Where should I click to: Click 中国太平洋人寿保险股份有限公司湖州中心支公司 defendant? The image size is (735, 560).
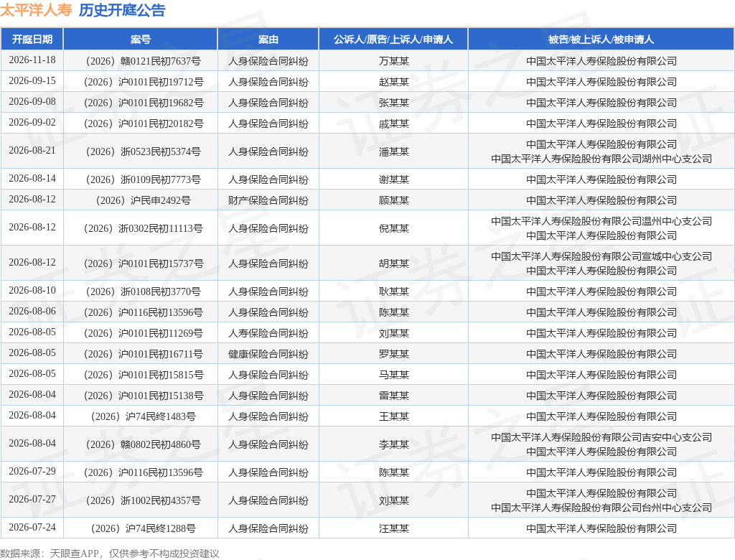coord(601,159)
